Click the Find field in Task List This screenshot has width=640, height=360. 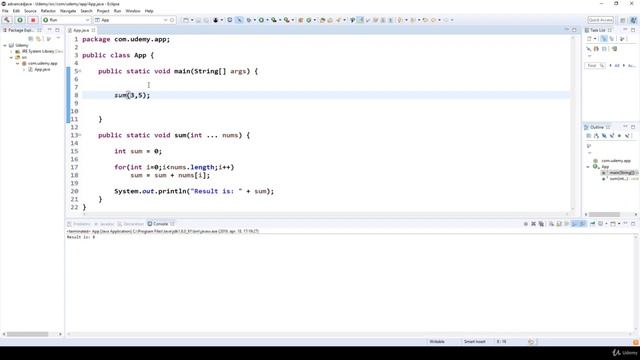click(x=595, y=65)
